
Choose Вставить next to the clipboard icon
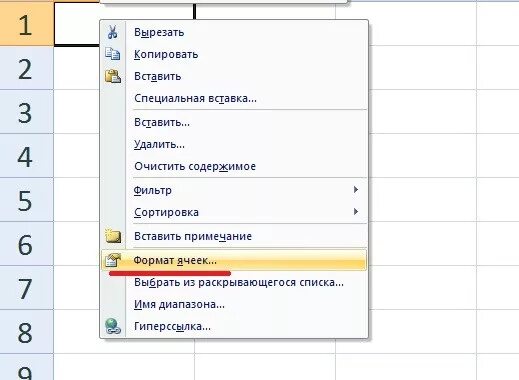[x=234, y=76]
